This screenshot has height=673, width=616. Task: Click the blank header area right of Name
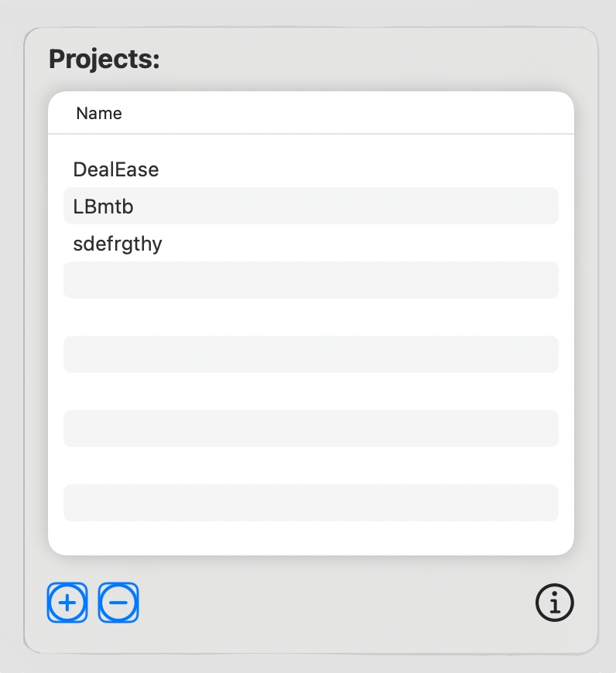[x=348, y=114]
